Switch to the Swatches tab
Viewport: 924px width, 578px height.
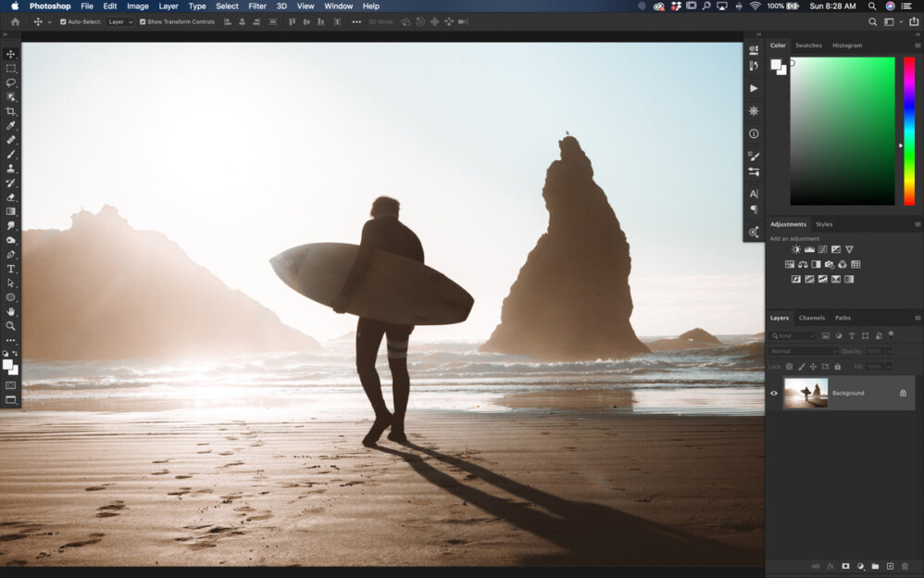click(809, 44)
